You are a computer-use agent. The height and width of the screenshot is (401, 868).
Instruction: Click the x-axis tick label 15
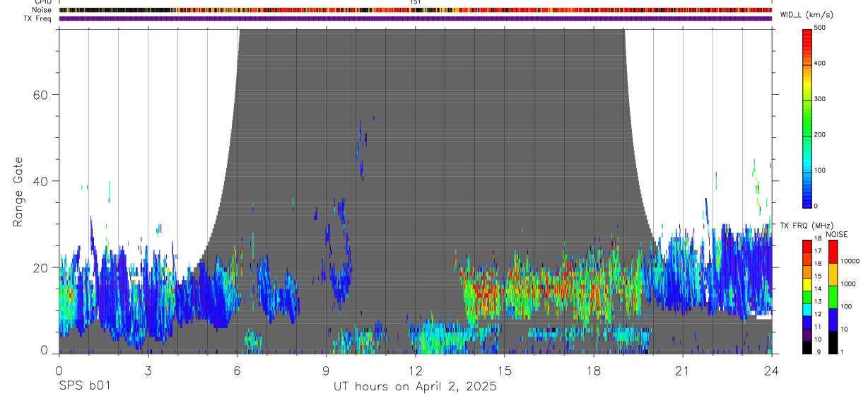tap(505, 371)
